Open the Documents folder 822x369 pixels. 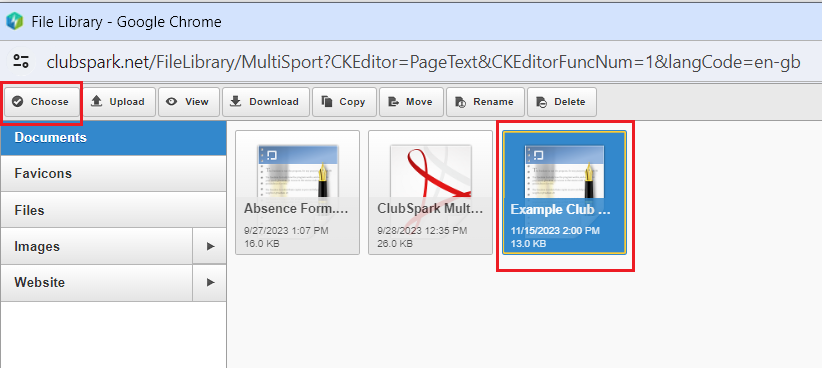(x=113, y=138)
